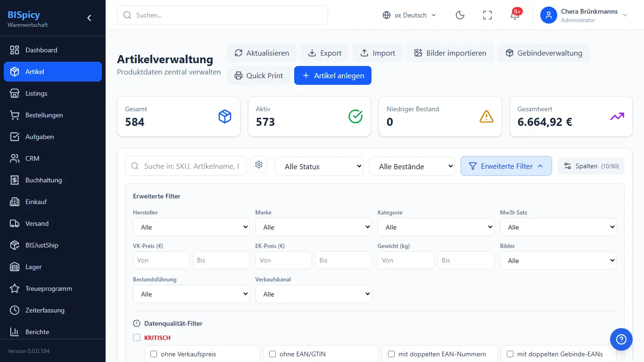Enable the KRITISCH checkbox
Screen dimensions: 644x362
click(x=137, y=337)
